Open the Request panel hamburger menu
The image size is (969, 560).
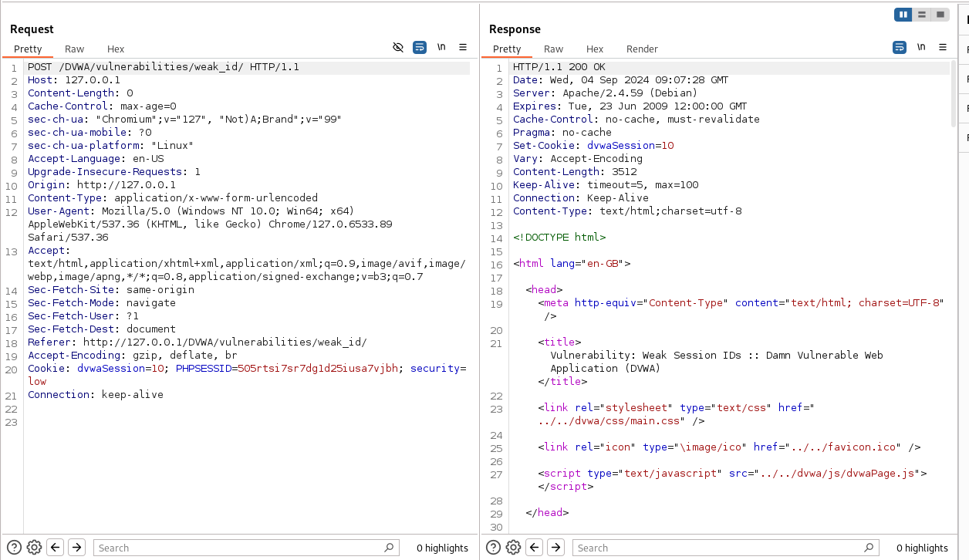point(463,47)
